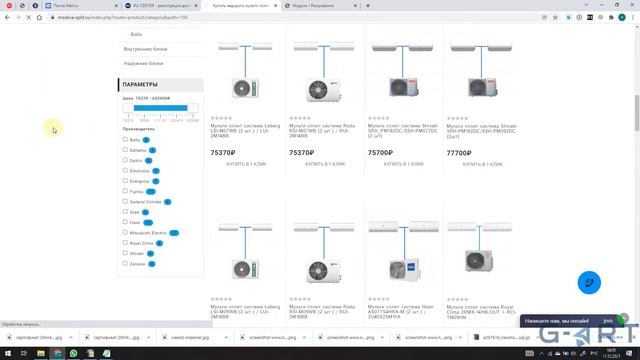The image size is (640, 360).
Task: Click the Shivaki 75700₽ product rating stars
Action: [x=379, y=118]
